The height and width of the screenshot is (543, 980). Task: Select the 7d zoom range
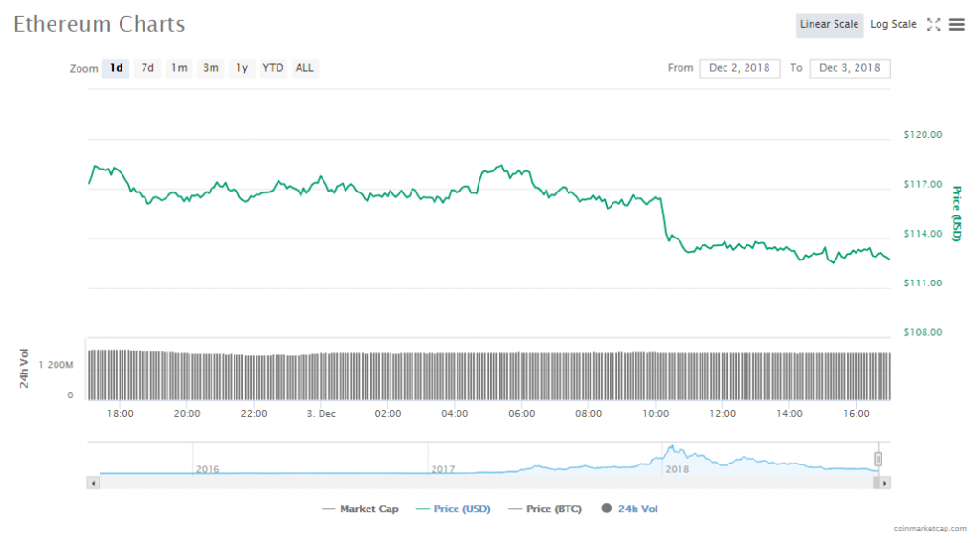pos(147,68)
